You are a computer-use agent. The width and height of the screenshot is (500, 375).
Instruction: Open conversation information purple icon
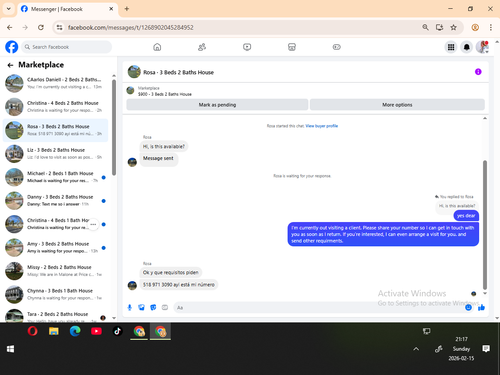478,72
